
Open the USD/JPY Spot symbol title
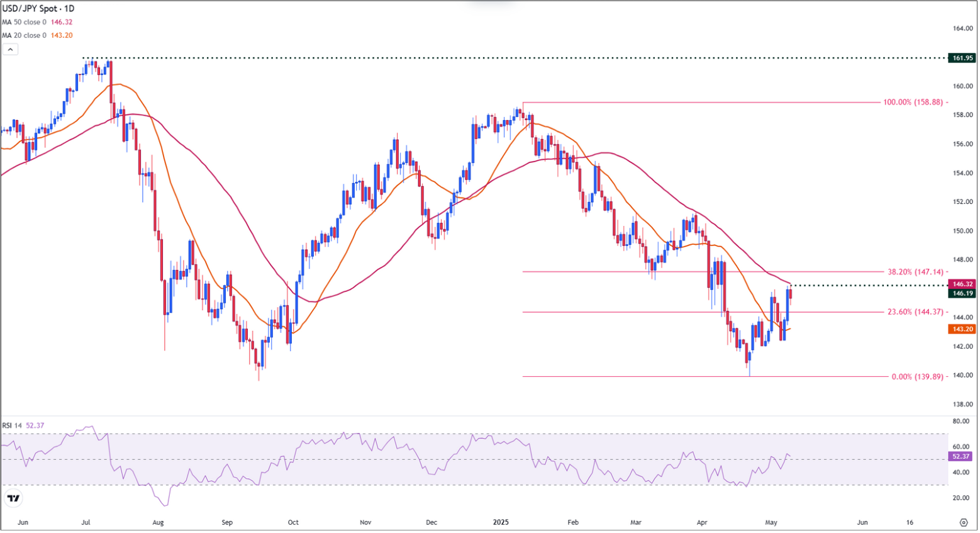(30, 9)
